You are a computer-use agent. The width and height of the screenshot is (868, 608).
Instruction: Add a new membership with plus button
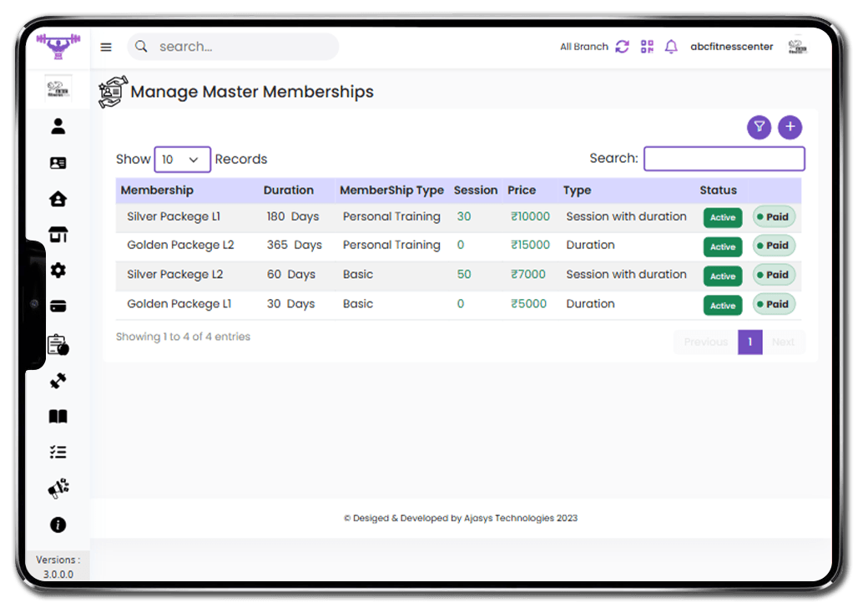coord(790,127)
